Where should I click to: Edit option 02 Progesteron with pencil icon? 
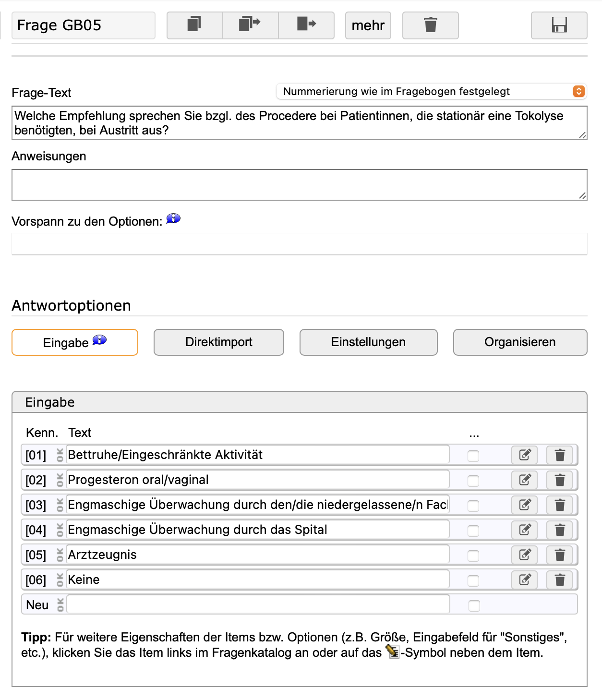(525, 480)
